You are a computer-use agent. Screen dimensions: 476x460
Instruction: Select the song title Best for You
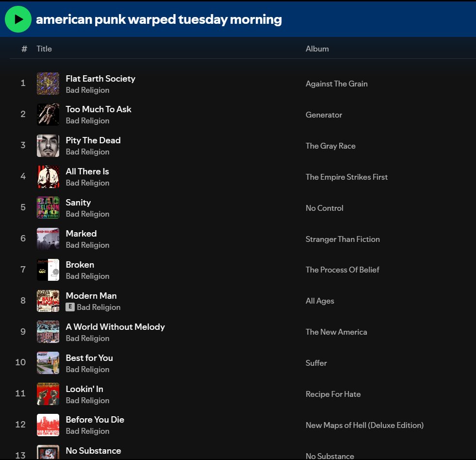click(x=89, y=358)
